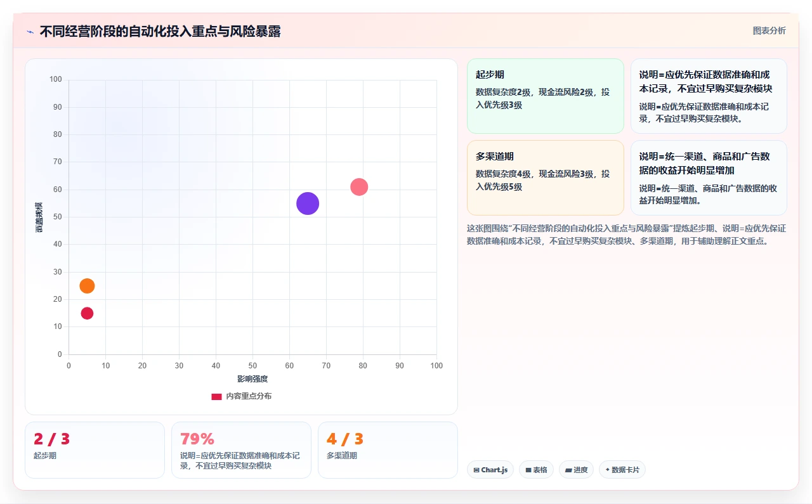812x504 pixels.
Task: Select the orange bubble on the chart
Action: [x=87, y=286]
